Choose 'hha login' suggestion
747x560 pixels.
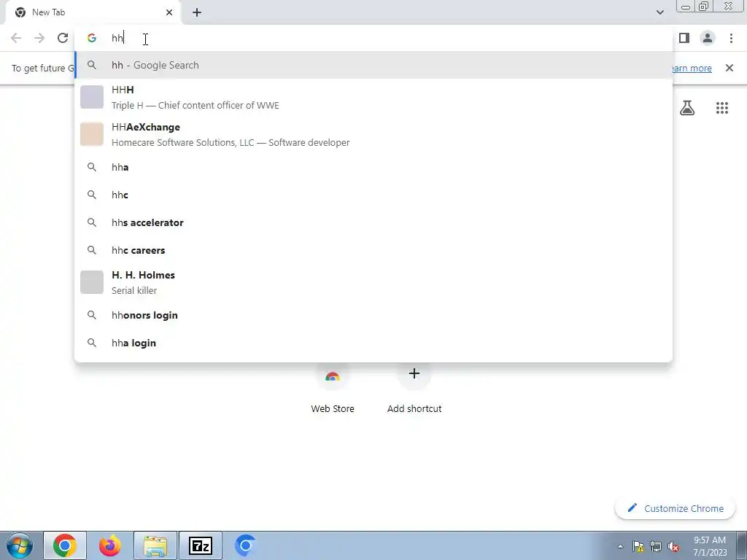(373, 343)
